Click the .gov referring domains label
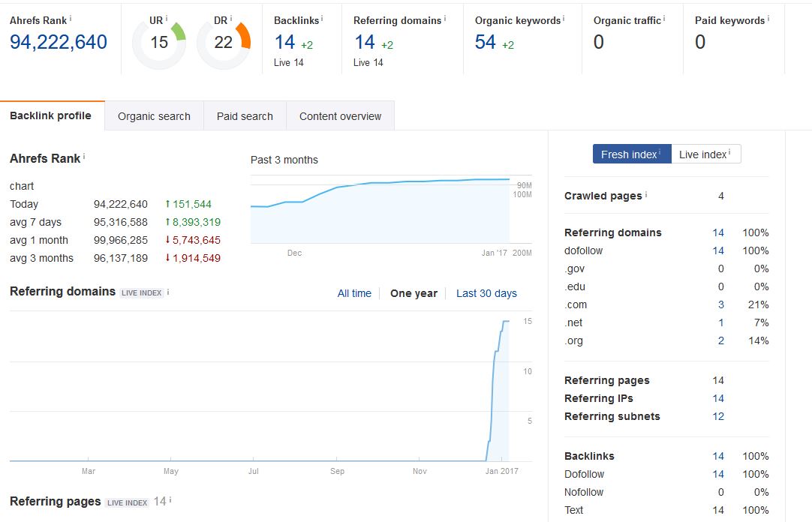The height and width of the screenshot is (522, 812). click(575, 269)
